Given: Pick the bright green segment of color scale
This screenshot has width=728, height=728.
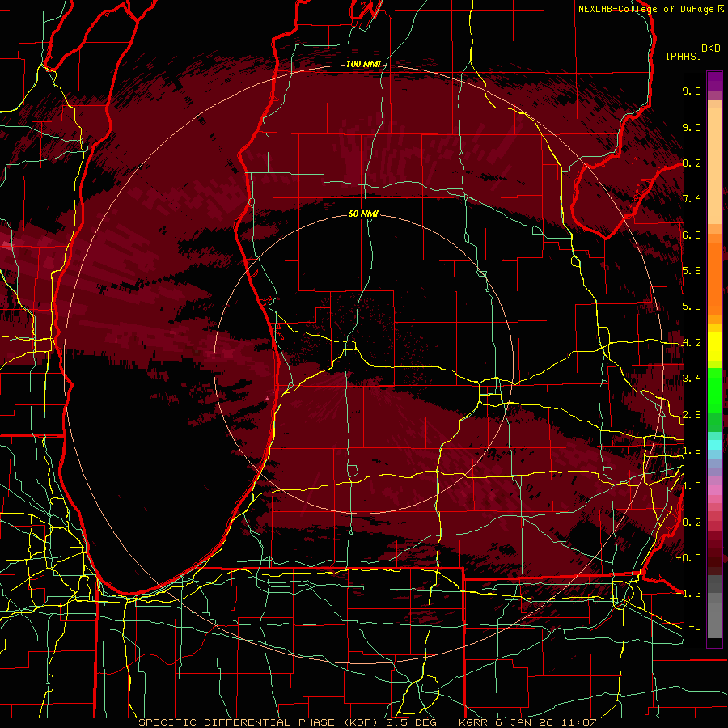Looking at the screenshot, I should [x=714, y=390].
